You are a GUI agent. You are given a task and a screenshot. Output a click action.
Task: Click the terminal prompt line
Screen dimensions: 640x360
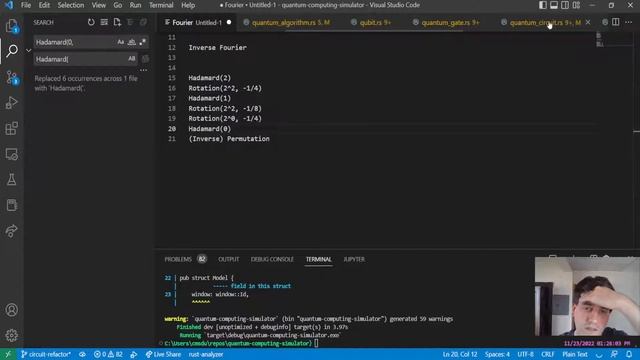(x=242, y=344)
